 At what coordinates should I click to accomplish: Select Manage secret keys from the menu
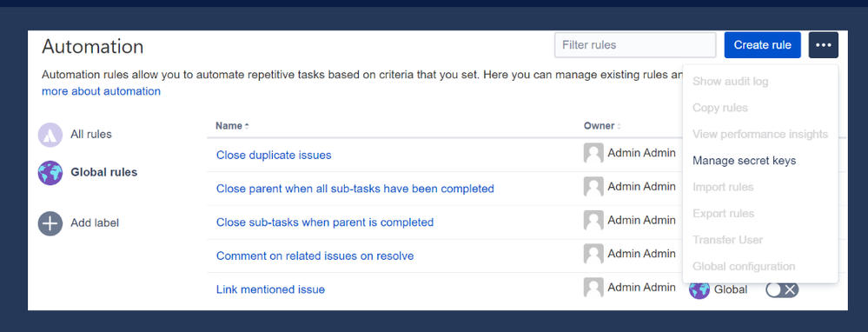[x=744, y=161]
